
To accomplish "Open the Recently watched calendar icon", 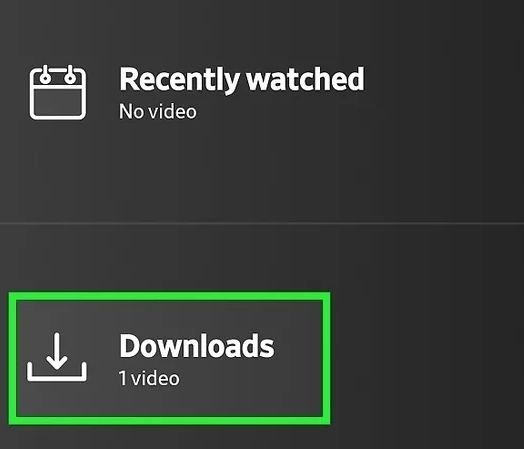I will (58, 93).
